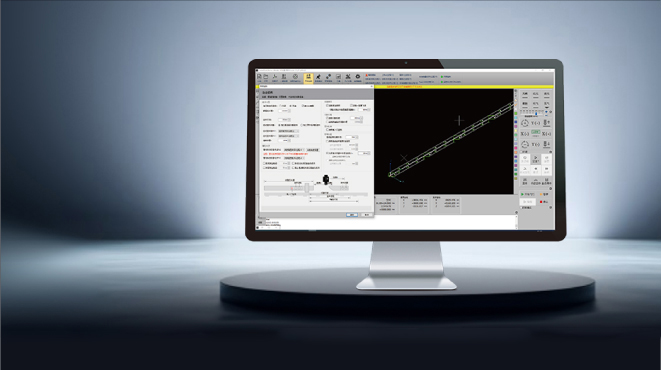The width and height of the screenshot is (661, 370).
Task: Click the green start button in the right panel
Action: tap(527, 194)
